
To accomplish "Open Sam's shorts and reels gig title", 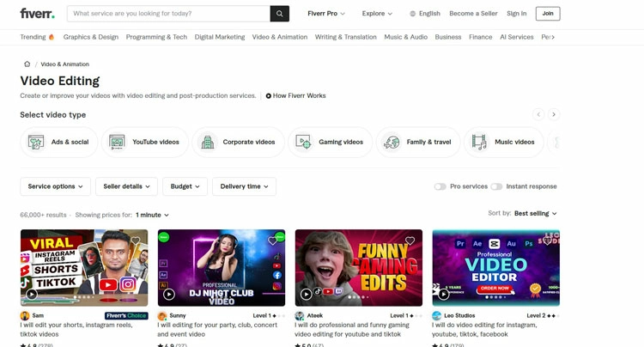I will [76, 329].
